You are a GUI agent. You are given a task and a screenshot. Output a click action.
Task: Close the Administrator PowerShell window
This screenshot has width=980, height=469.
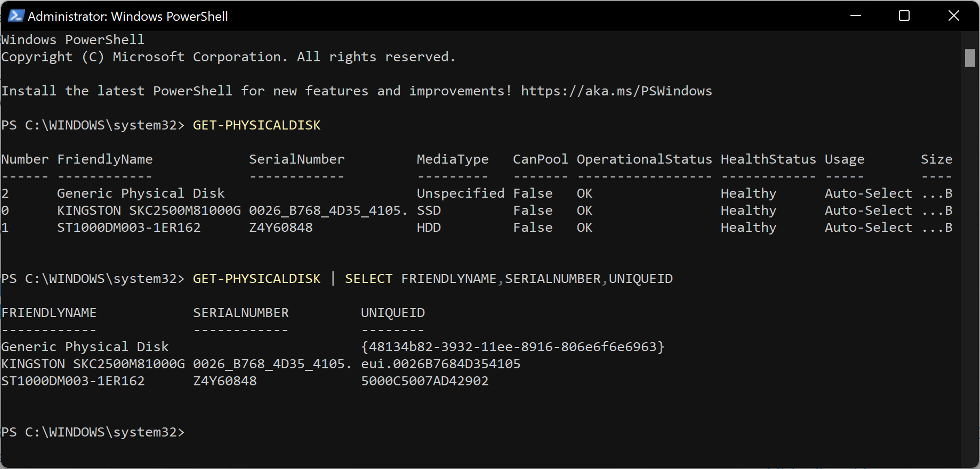tap(954, 15)
